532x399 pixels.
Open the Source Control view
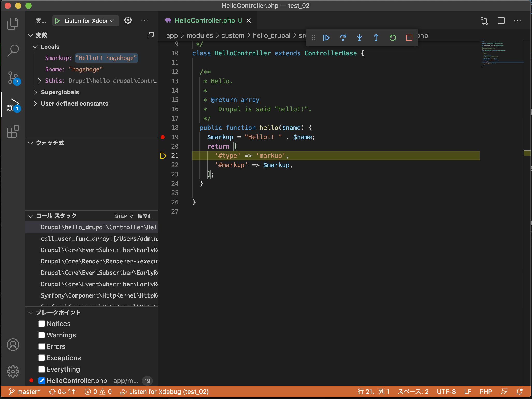[13, 78]
